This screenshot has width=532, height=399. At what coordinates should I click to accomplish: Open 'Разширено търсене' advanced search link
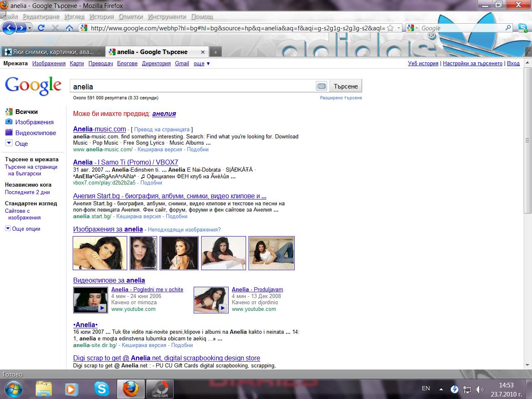341,98
